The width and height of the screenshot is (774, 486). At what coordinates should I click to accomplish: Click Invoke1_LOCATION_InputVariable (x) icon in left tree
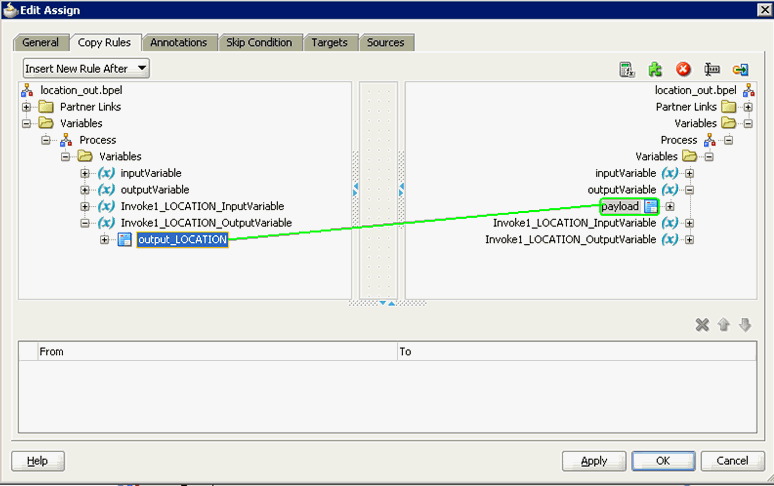pos(106,206)
